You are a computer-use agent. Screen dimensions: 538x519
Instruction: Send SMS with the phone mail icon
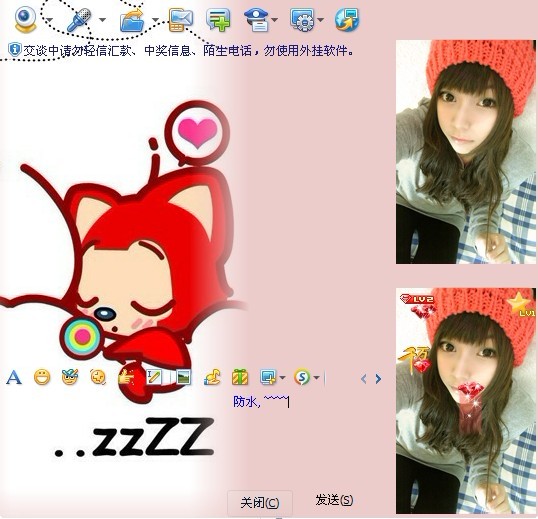[x=181, y=20]
